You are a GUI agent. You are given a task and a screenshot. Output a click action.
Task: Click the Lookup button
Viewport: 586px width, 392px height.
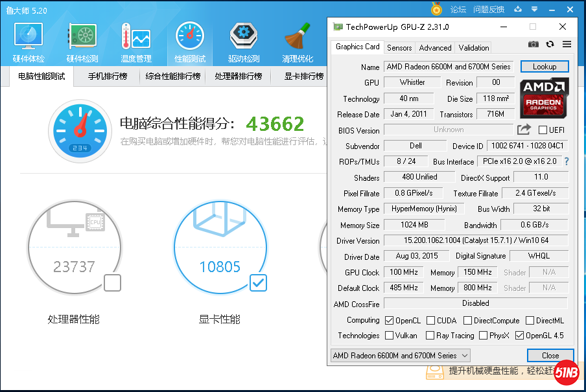544,67
